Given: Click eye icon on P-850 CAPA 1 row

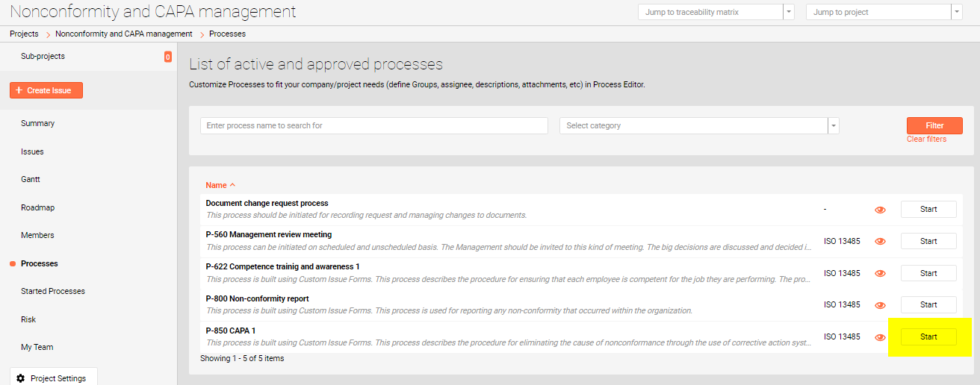Looking at the screenshot, I should tap(880, 337).
